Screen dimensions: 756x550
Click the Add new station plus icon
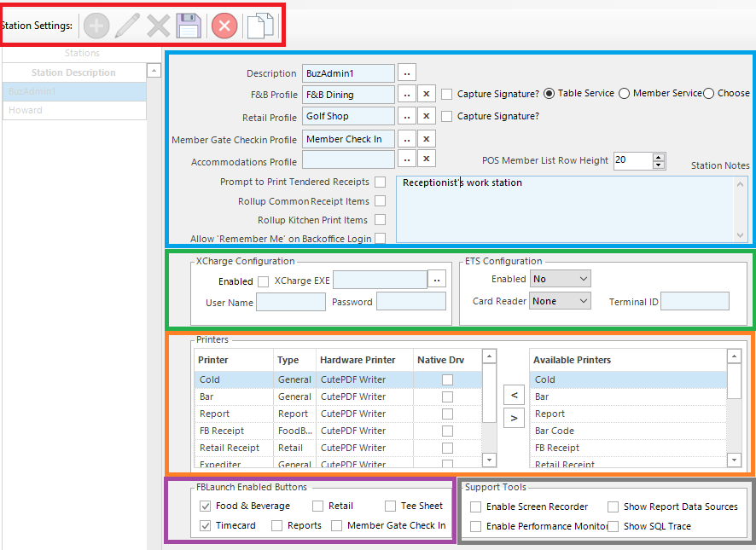96,26
